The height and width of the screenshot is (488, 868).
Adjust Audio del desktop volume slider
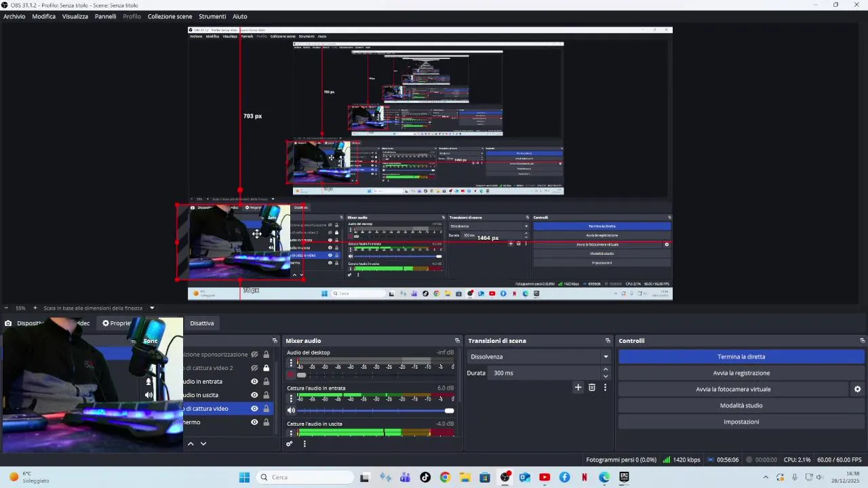click(x=302, y=375)
